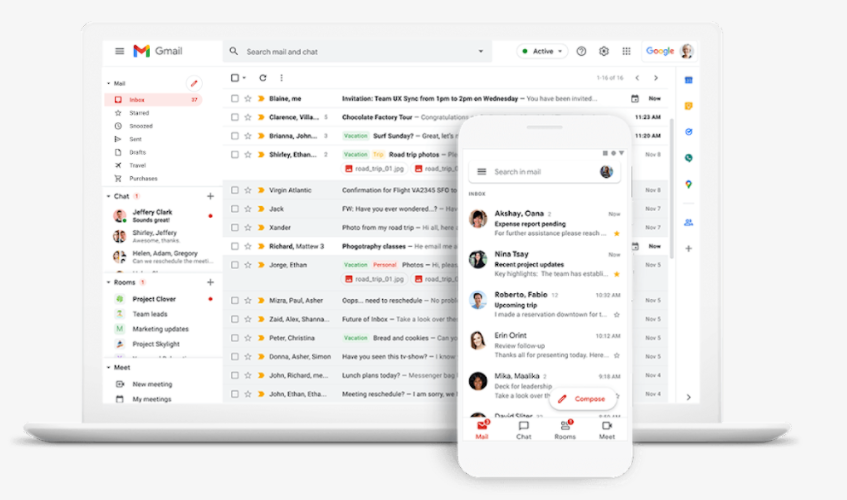Open the Inbox folder
This screenshot has width=847, height=500.
click(153, 100)
